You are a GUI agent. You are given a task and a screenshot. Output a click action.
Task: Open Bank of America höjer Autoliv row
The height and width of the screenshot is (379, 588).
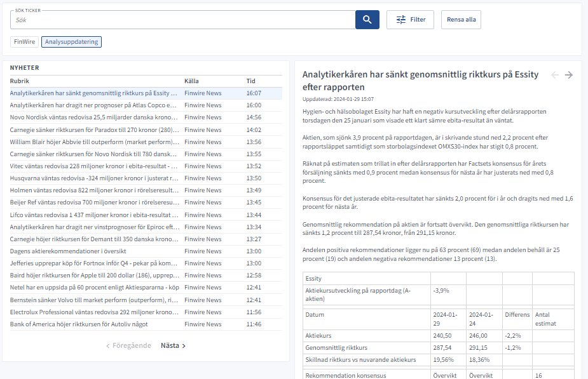(146, 324)
